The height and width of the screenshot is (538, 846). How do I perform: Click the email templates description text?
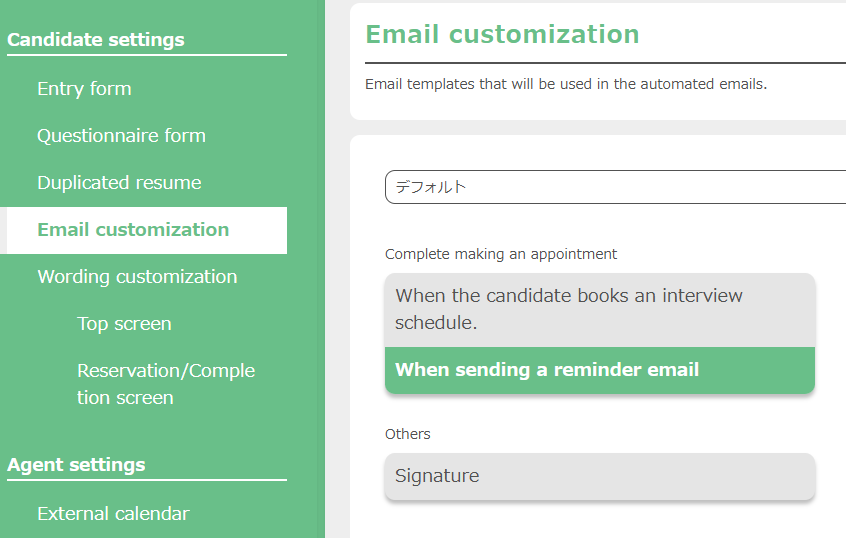click(x=566, y=84)
